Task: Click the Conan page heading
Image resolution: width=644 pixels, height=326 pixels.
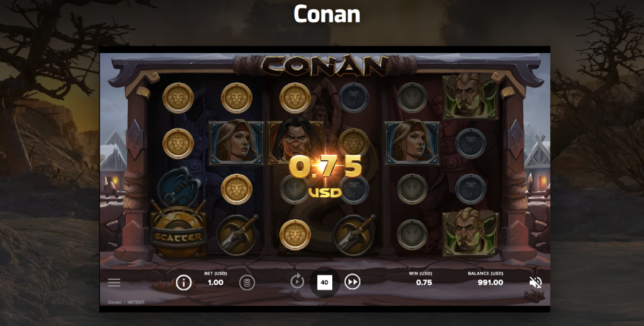Action: pos(327,14)
